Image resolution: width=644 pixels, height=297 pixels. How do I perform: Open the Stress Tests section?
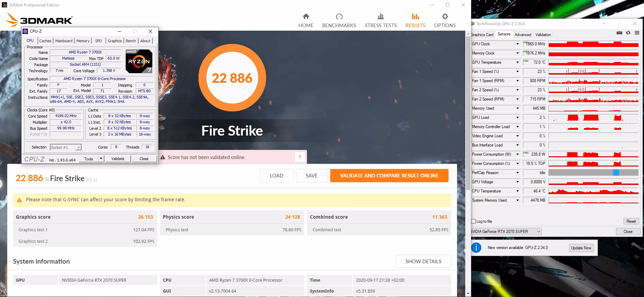(x=381, y=21)
